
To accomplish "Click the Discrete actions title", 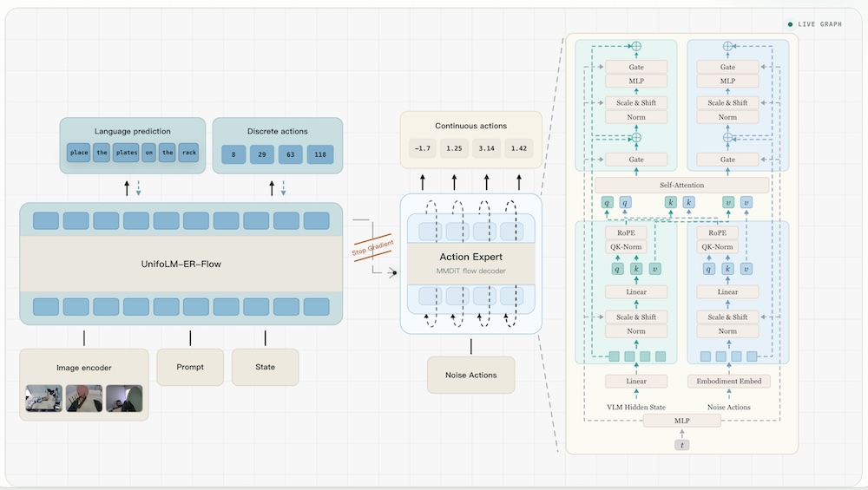I will click(x=278, y=131).
